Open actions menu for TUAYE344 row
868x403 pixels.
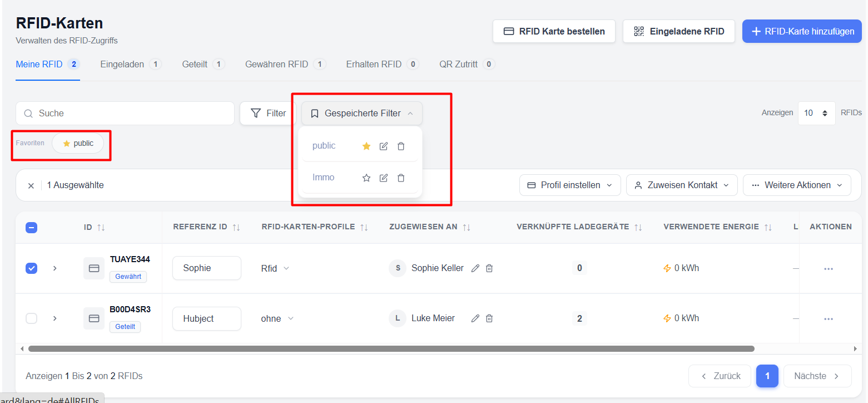tap(829, 269)
